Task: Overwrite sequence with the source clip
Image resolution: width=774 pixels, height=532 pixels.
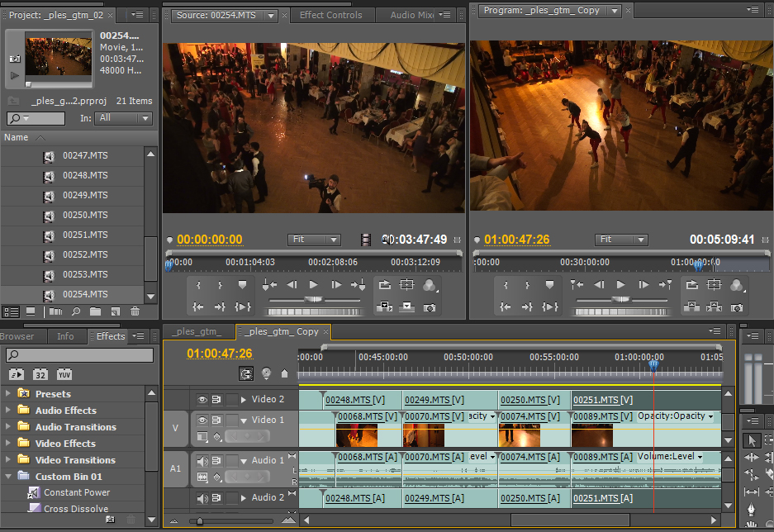Action: click(x=406, y=307)
